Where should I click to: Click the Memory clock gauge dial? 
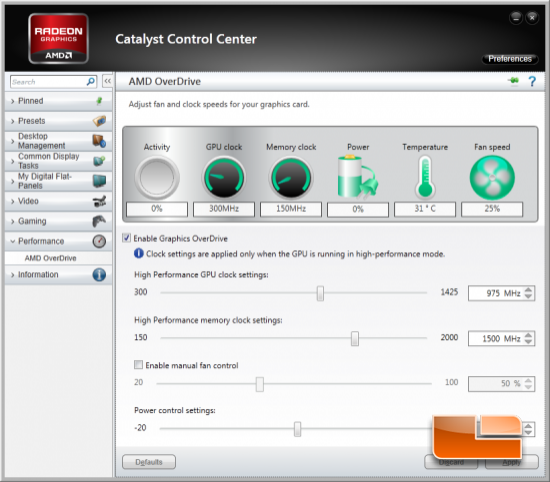tap(291, 178)
